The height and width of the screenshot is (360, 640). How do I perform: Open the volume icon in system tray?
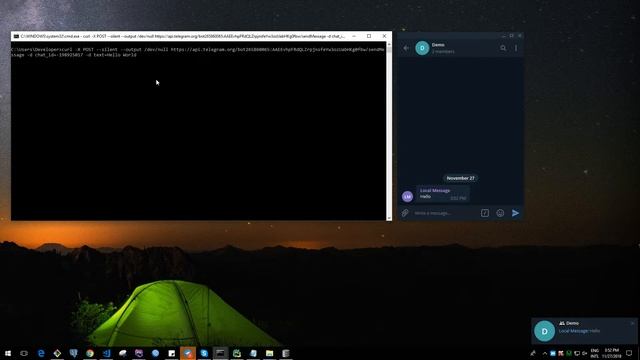pyautogui.click(x=584, y=353)
